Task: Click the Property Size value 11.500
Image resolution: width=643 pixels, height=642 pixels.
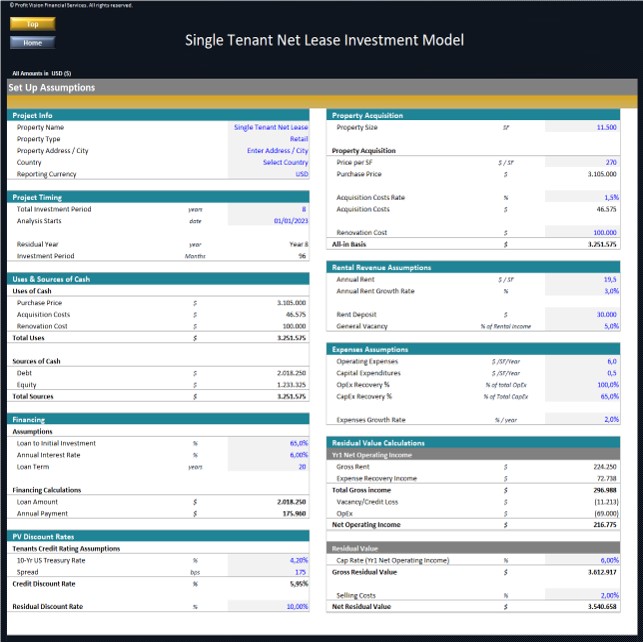Action: click(x=582, y=127)
